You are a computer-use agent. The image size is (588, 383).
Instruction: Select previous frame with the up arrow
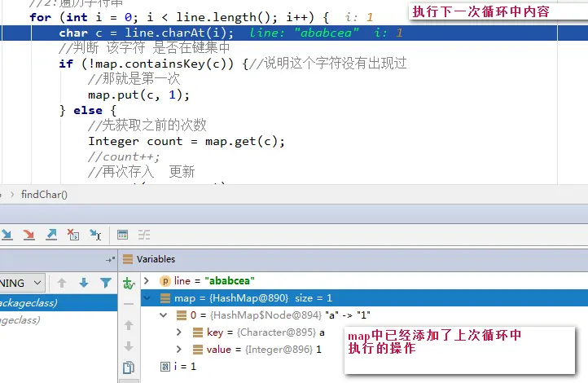[62, 283]
